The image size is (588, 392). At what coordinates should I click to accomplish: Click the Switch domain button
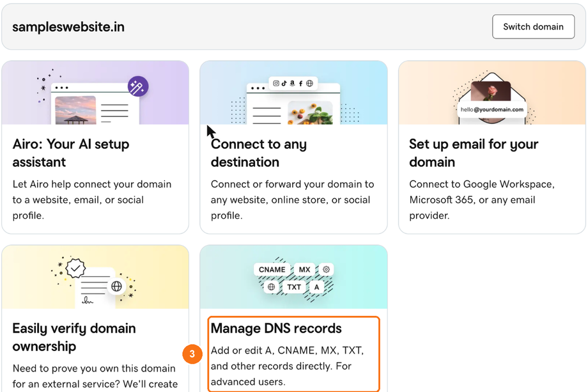point(533,27)
